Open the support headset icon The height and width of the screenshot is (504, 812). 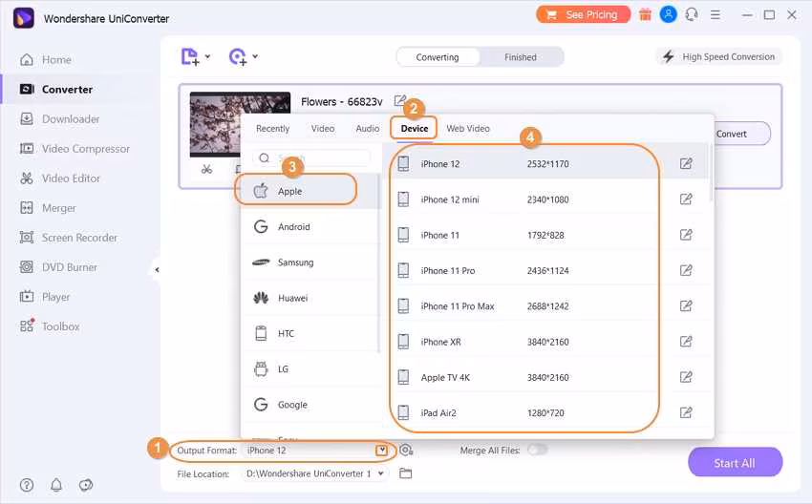pos(692,14)
